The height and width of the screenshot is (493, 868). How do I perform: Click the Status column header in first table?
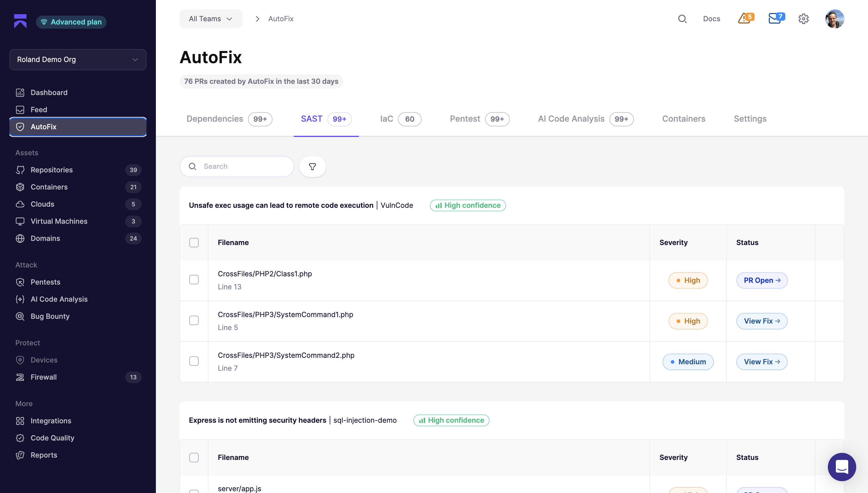coord(747,243)
